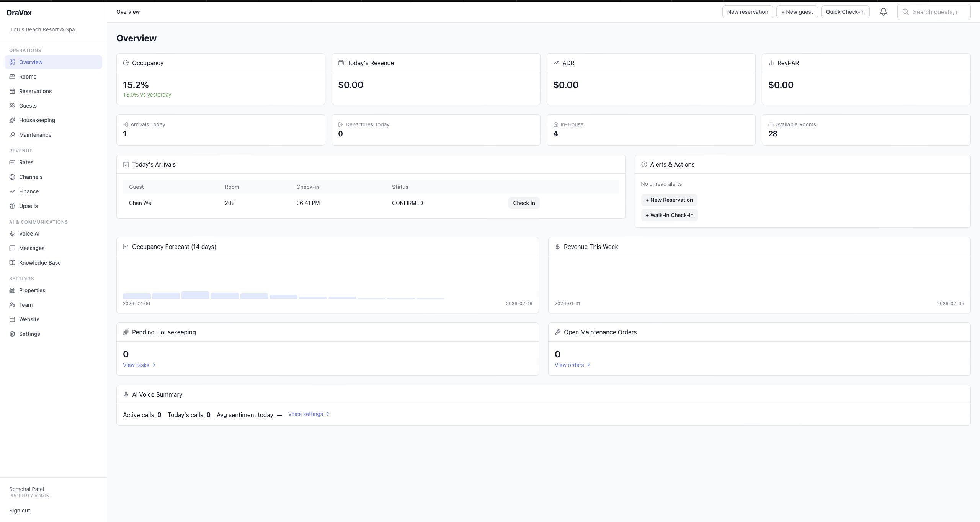The width and height of the screenshot is (980, 522).
Task: Open the Knowledge Base book icon
Action: [12, 263]
